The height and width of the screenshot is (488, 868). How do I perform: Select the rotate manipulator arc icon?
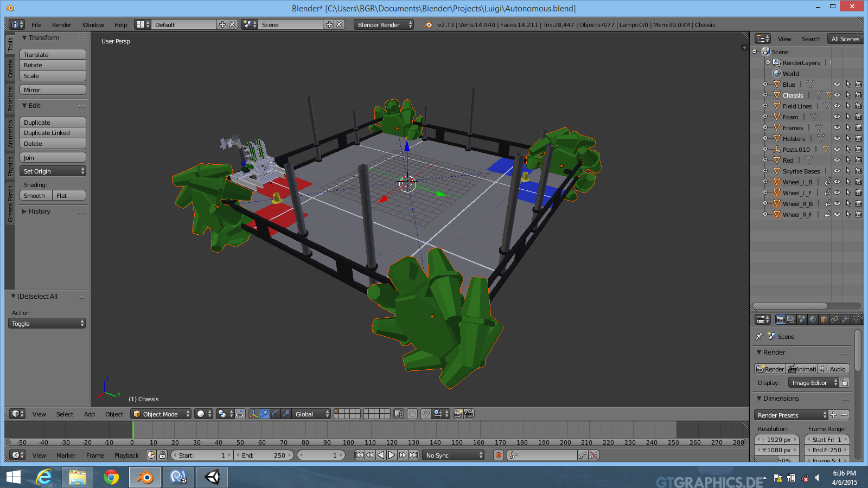click(275, 414)
